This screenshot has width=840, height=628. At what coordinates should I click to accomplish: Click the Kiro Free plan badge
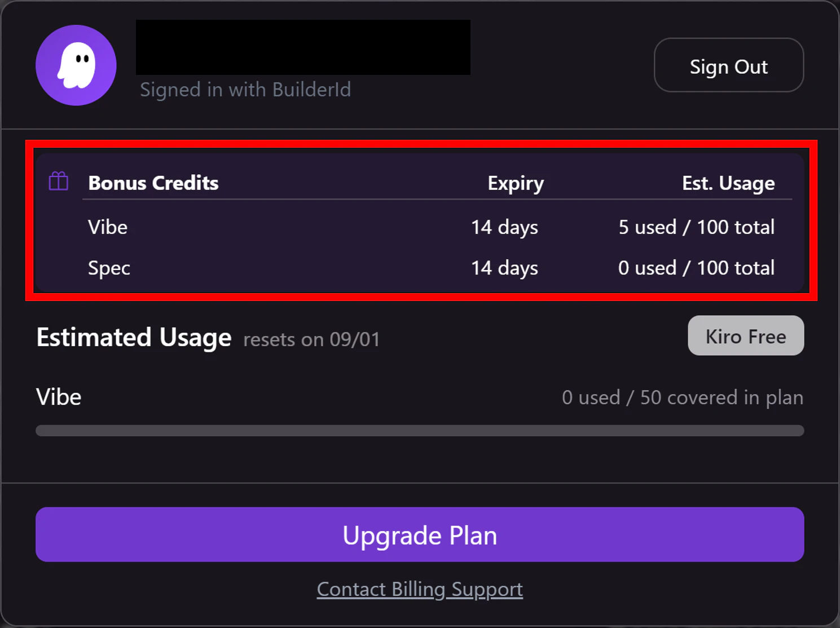746,336
